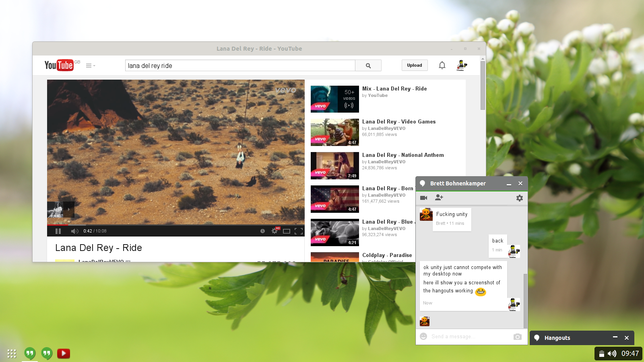Click the Hangouts chat scrollbar

tap(525, 300)
